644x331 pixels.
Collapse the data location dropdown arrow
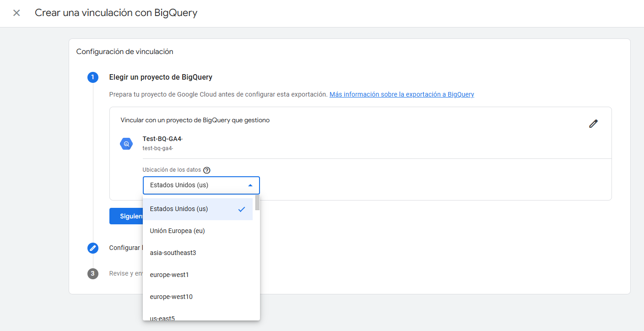pyautogui.click(x=250, y=185)
